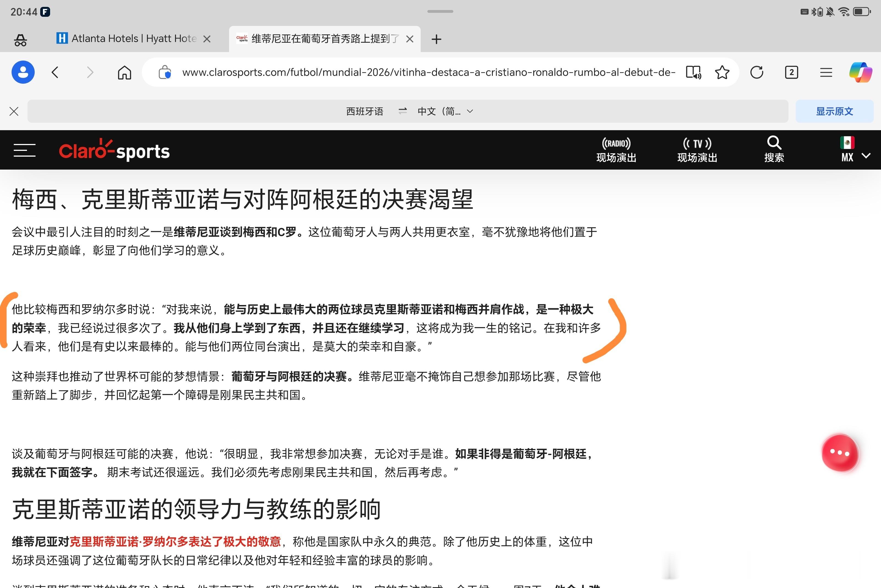
Task: Start read aloud for this page
Action: (693, 72)
